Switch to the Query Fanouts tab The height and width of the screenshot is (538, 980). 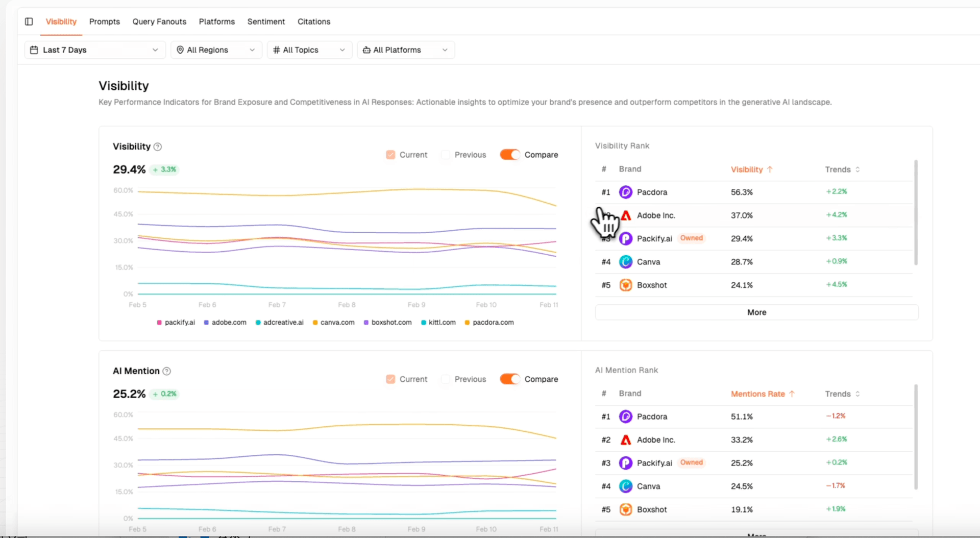click(x=159, y=21)
